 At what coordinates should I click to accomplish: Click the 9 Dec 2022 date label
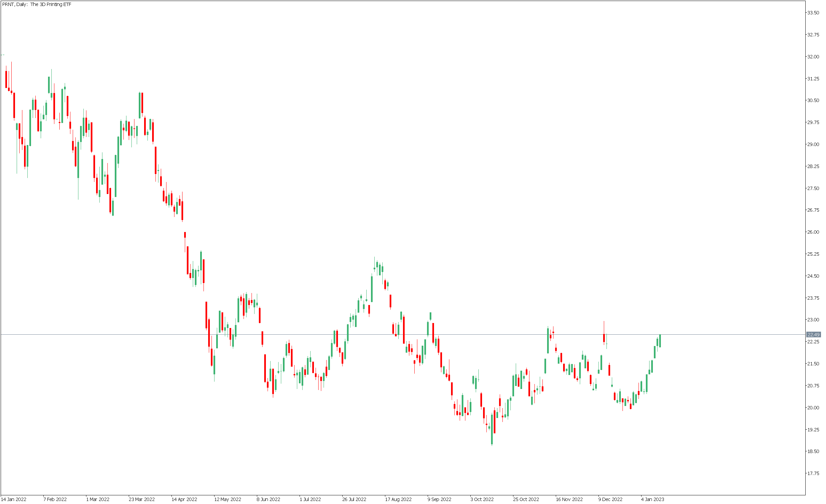610,499
